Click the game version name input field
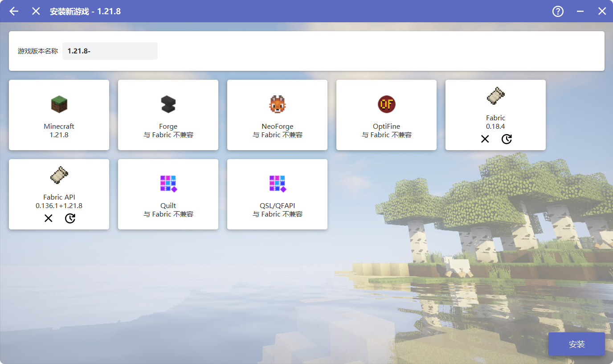This screenshot has height=364, width=613. click(110, 51)
